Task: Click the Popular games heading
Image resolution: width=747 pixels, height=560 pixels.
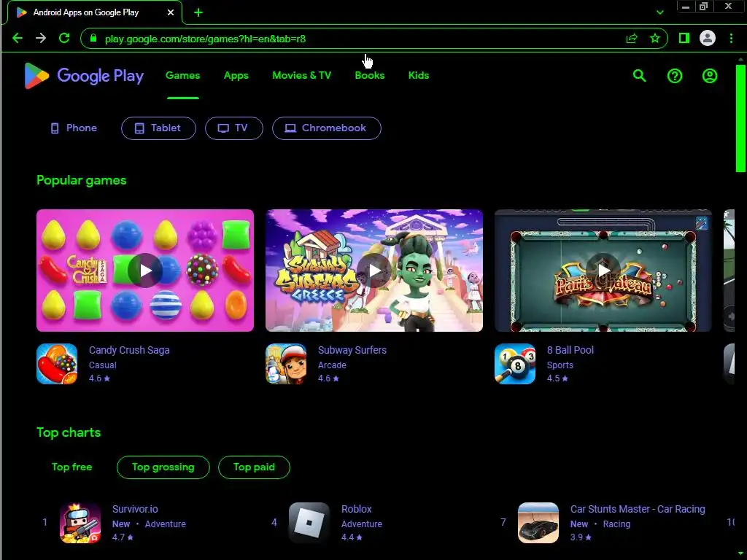Action: [x=82, y=181]
